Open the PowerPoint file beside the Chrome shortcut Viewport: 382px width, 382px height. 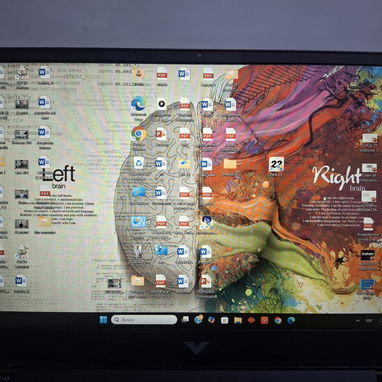161,134
